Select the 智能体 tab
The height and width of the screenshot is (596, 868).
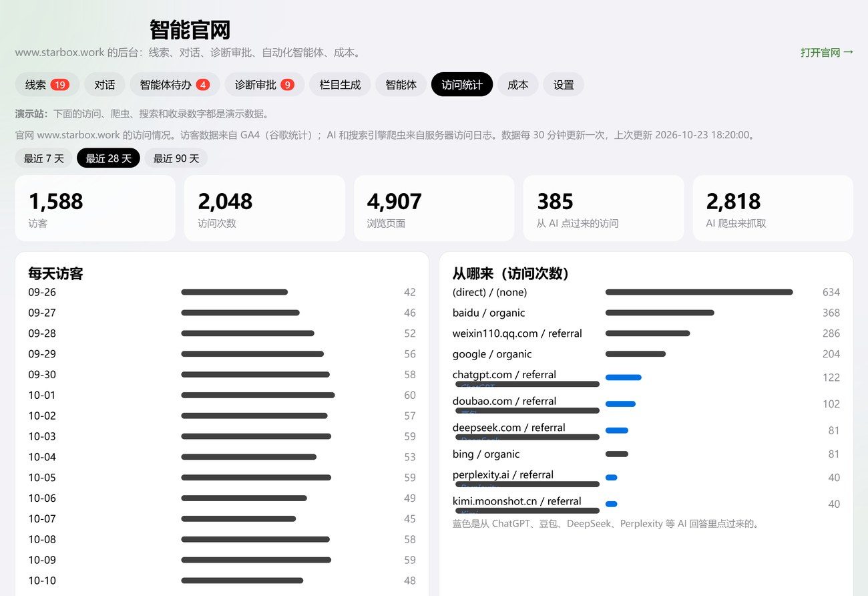pyautogui.click(x=401, y=85)
